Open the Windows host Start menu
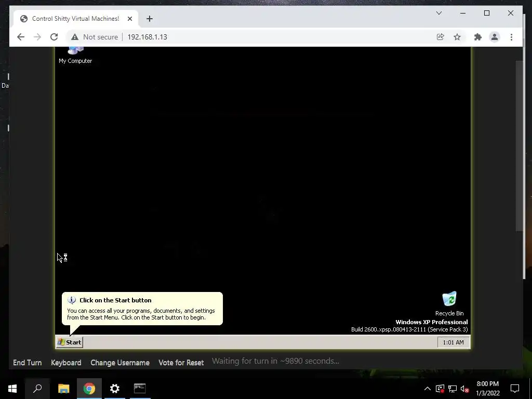 pos(12,389)
